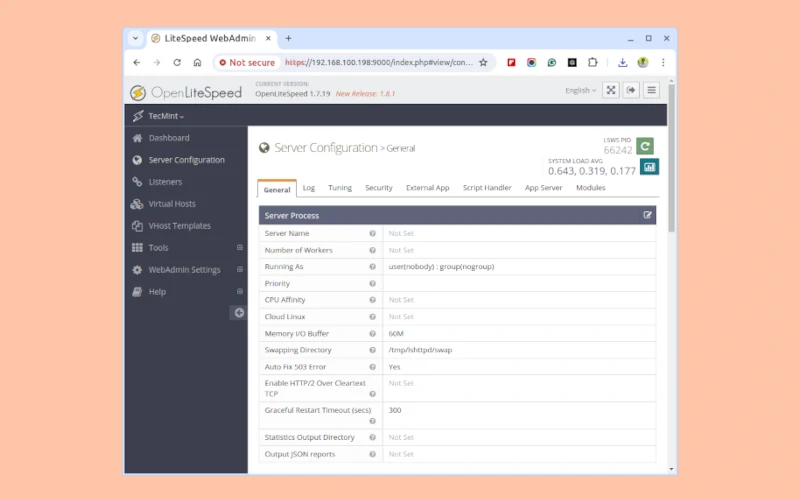Click the 'user(nobody) : group(nogroup)' value
This screenshot has height=500, width=800.
pos(441,266)
